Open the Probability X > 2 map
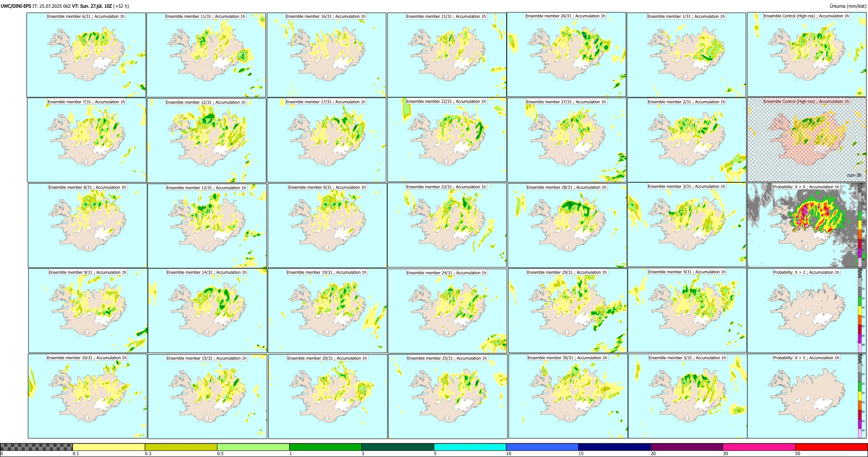This screenshot has height=457, width=868. click(807, 310)
